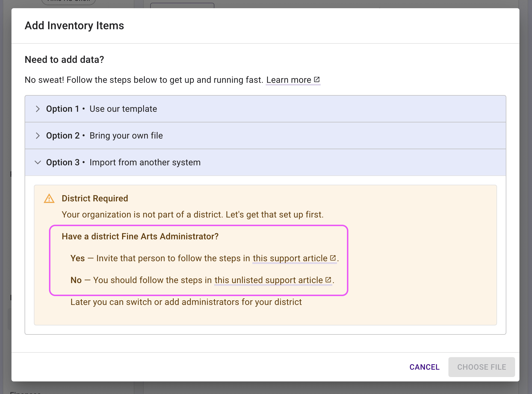Open the Learn more link
Viewport: 532px width, 394px height.
click(288, 80)
